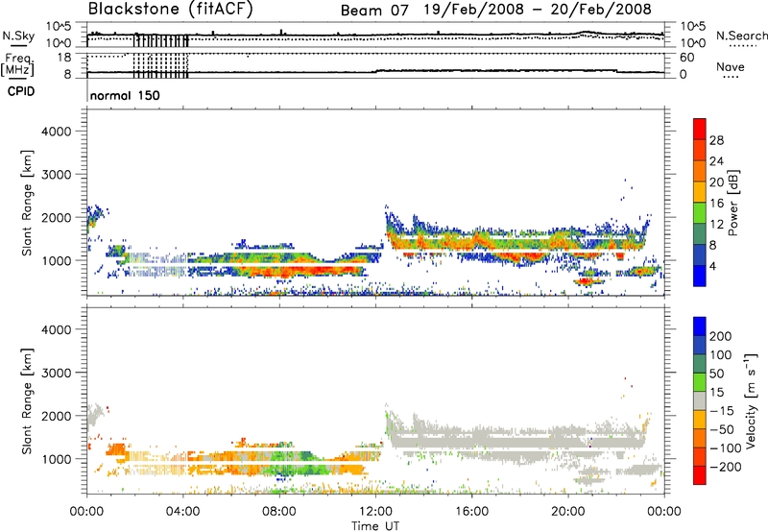Viewport: 768px width, 532px height.
Task: Click the '-200' tick label on velocity colorbar
Action: [725, 467]
